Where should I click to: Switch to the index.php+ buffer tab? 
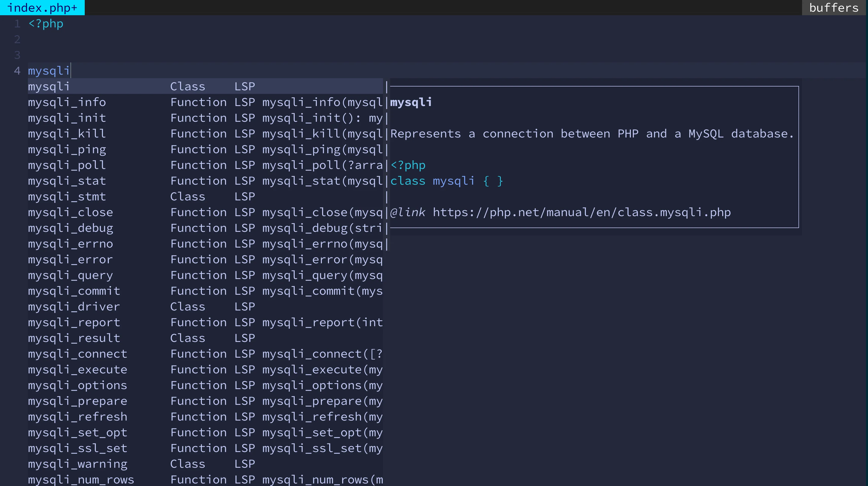point(42,7)
